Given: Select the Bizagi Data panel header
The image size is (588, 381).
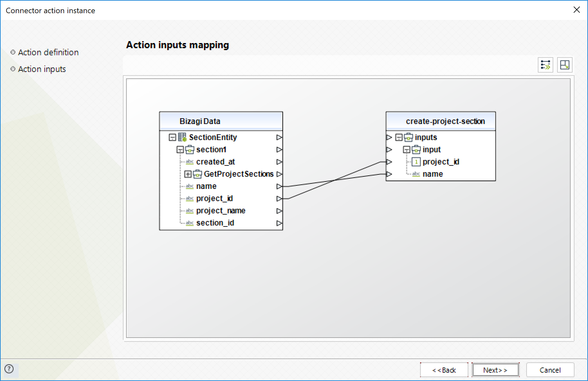Looking at the screenshot, I should [221, 121].
